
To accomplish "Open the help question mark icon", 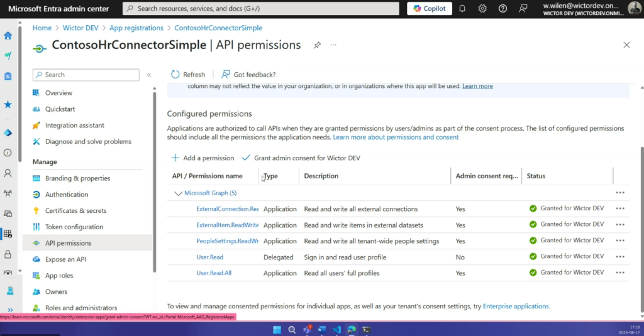I will [502, 8].
